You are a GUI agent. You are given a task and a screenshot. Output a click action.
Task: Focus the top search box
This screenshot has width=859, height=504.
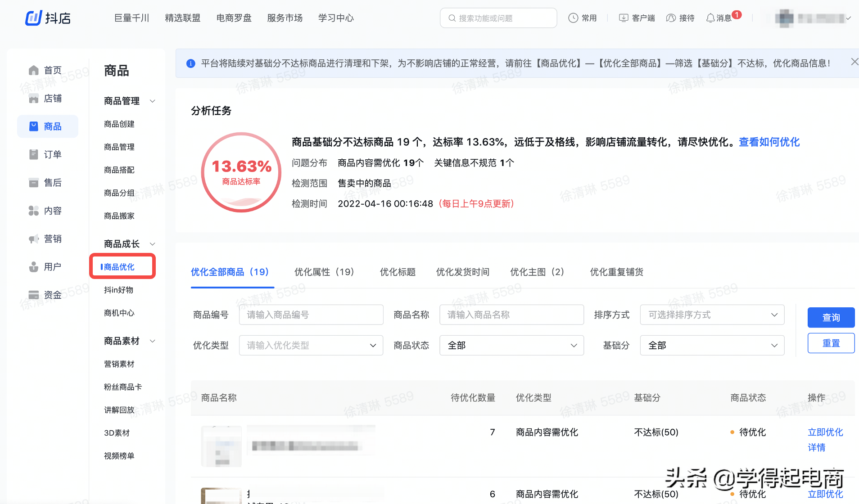tap(498, 18)
